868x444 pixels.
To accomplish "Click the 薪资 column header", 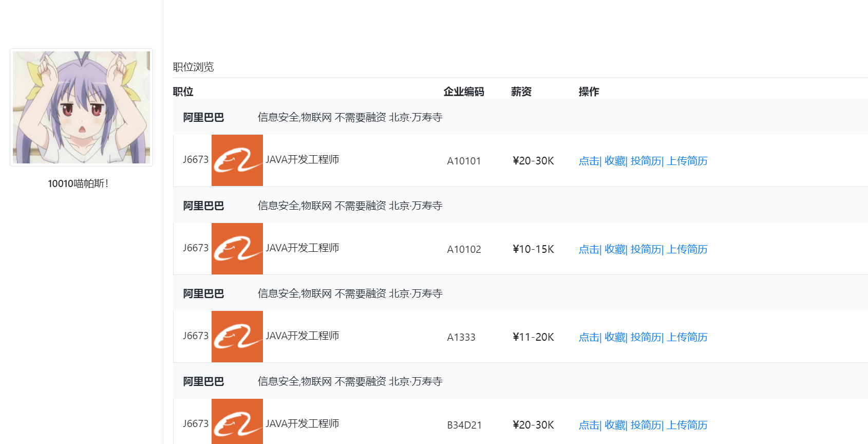I will tap(521, 91).
